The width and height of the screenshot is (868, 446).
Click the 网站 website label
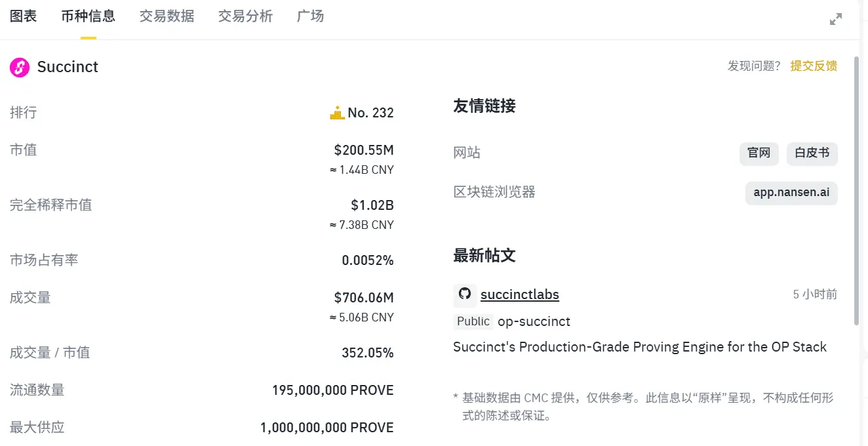(x=467, y=153)
